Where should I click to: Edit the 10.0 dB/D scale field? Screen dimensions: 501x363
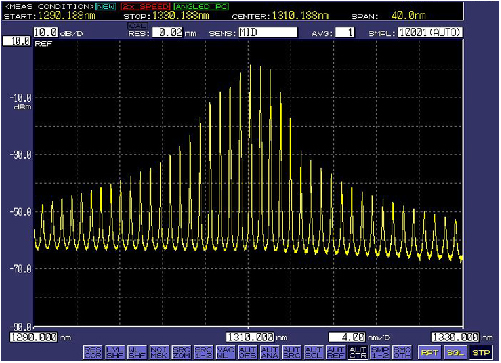(46, 32)
